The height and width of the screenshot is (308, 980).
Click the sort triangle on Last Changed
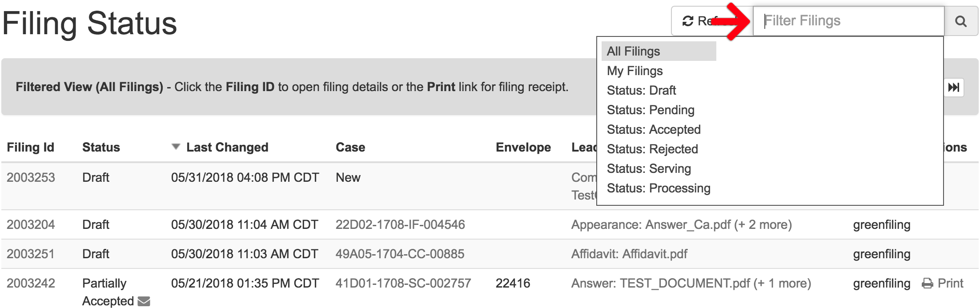pyautogui.click(x=175, y=146)
